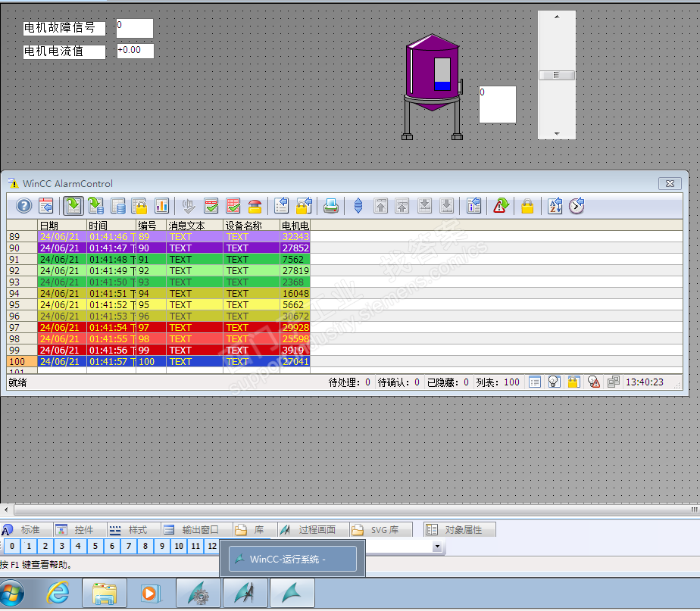Print the alarm messages
Image resolution: width=700 pixels, height=611 pixels.
[331, 206]
